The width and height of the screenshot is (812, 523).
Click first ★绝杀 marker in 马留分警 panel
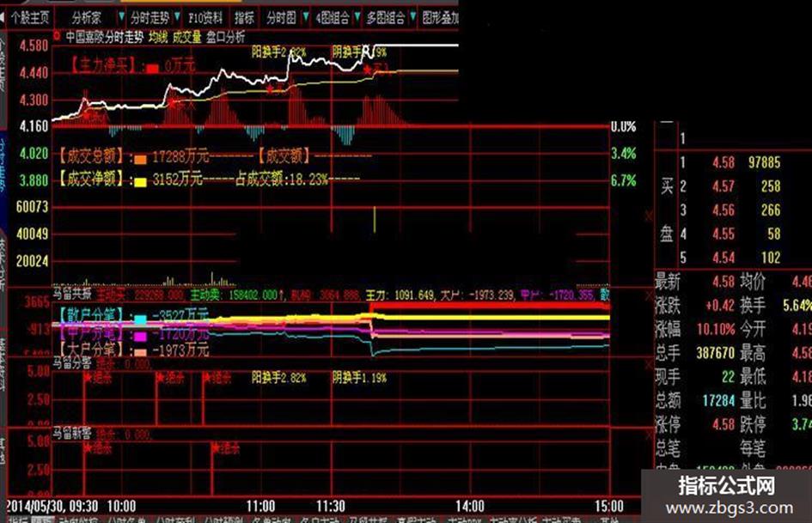97,378
